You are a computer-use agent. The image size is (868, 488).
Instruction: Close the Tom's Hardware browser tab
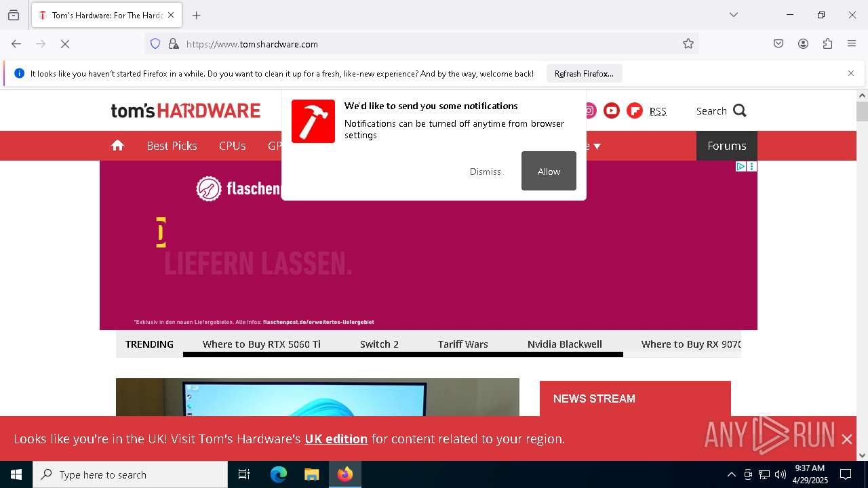[x=171, y=15]
